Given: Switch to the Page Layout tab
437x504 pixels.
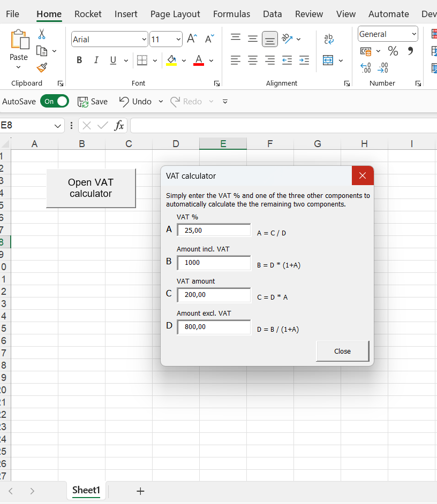Looking at the screenshot, I should pos(175,14).
